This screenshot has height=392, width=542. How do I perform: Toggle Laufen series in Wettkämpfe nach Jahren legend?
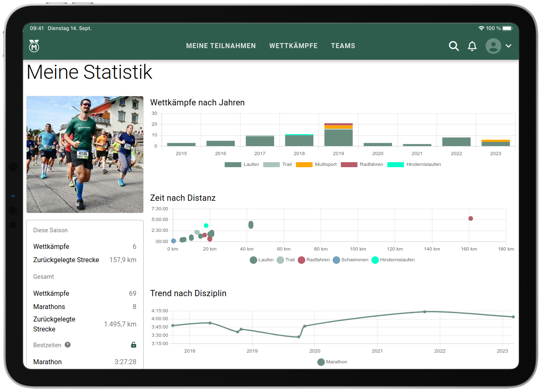[242, 165]
